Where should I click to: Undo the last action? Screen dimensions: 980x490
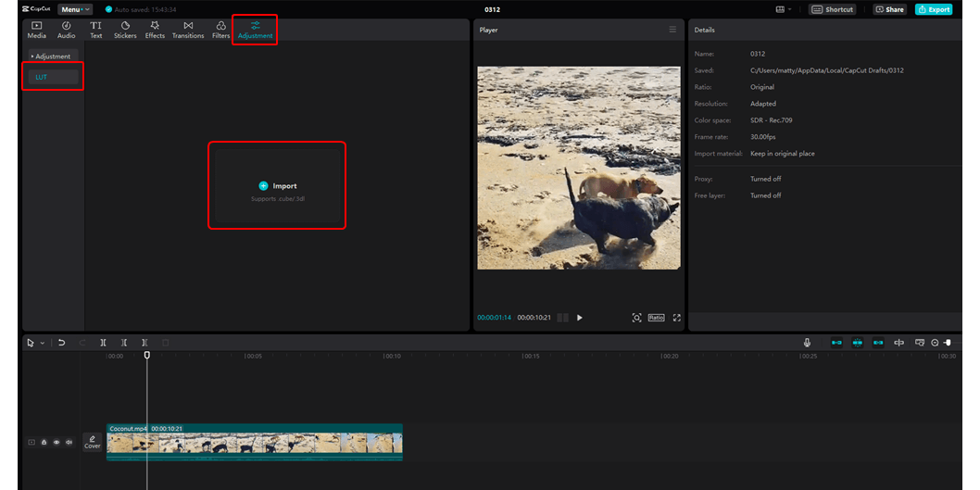61,343
